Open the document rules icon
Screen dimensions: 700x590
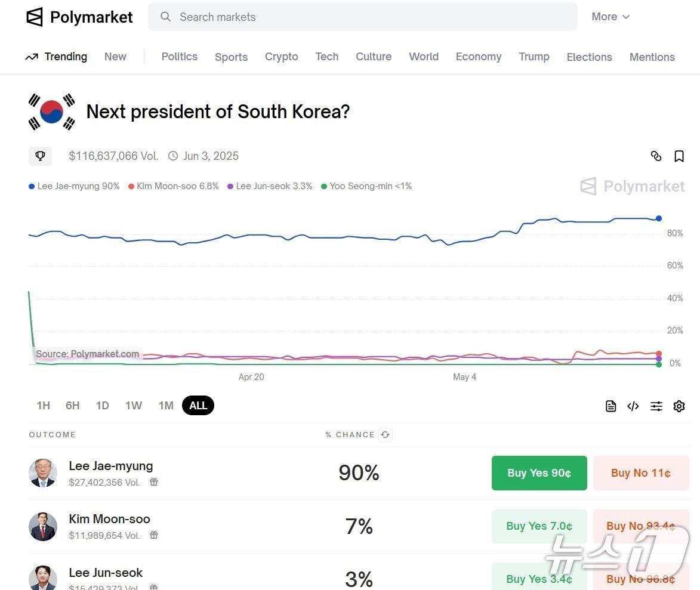(x=610, y=406)
